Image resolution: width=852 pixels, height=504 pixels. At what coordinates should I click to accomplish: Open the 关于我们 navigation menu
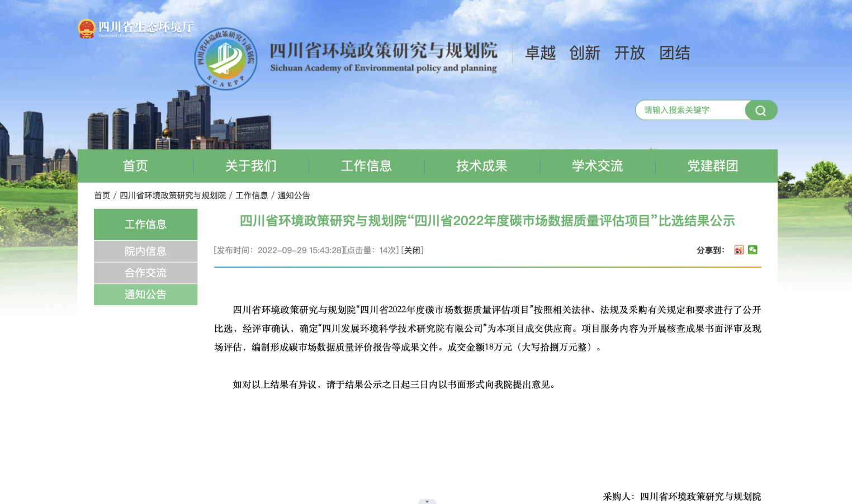coord(251,166)
